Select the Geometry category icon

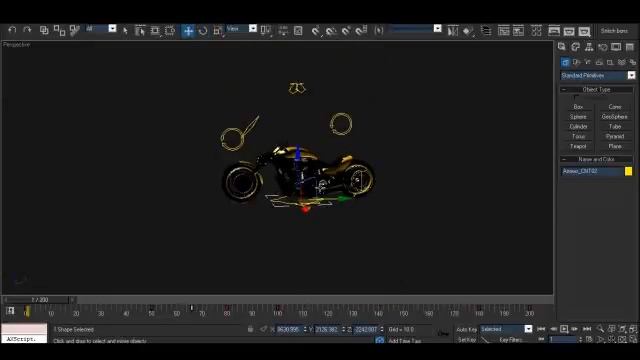click(x=565, y=62)
